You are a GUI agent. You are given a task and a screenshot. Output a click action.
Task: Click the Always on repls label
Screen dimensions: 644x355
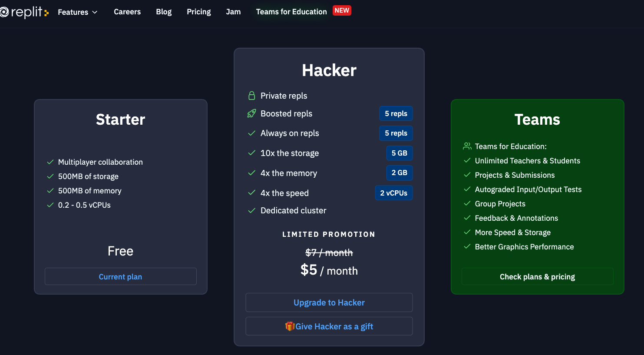290,133
